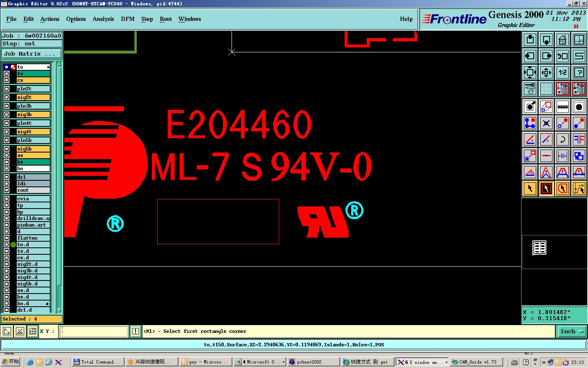The height and width of the screenshot is (368, 588).
Task: Toggle the grid display icon
Action: (546, 89)
